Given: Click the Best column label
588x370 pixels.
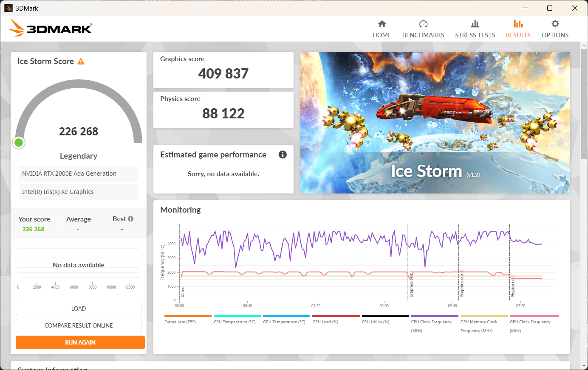Looking at the screenshot, I should [x=119, y=219].
